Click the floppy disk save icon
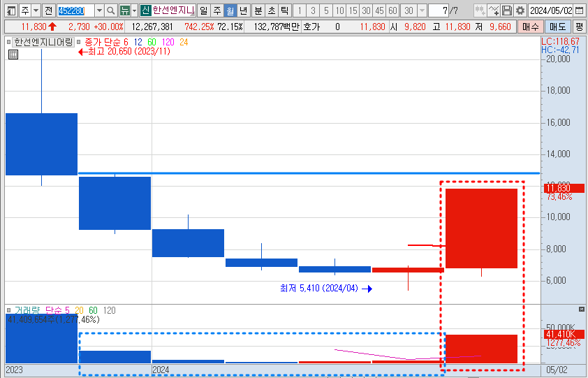The width and height of the screenshot is (588, 378). tap(506, 10)
